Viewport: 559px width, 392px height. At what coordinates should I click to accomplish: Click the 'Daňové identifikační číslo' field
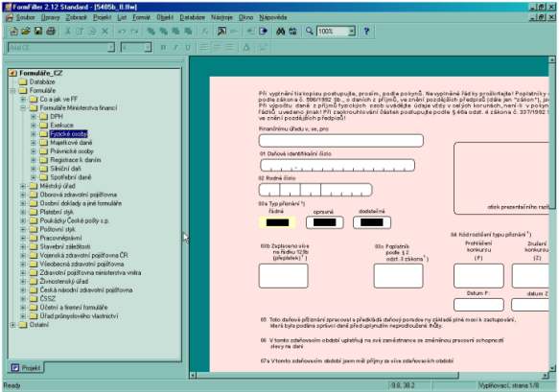(x=338, y=166)
